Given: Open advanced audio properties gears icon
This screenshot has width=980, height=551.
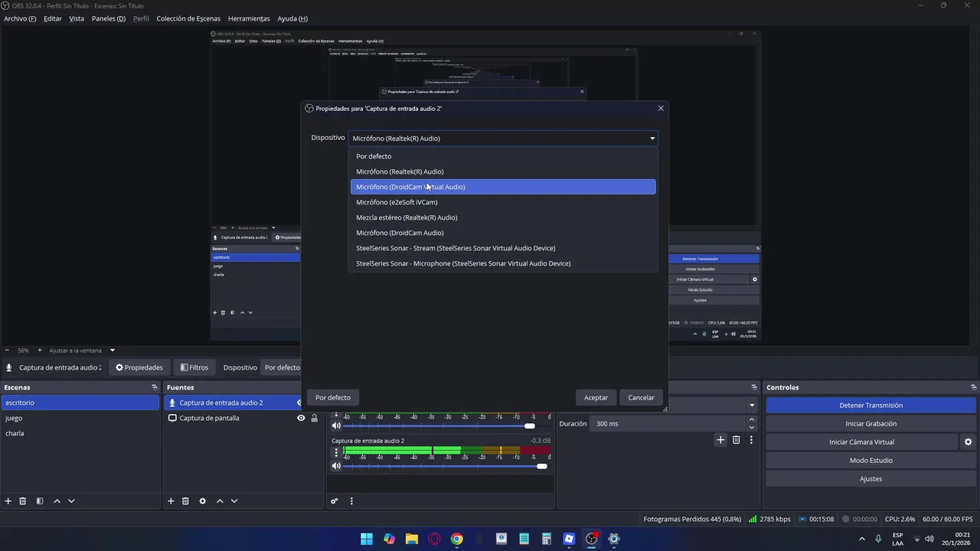Looking at the screenshot, I should tap(335, 501).
